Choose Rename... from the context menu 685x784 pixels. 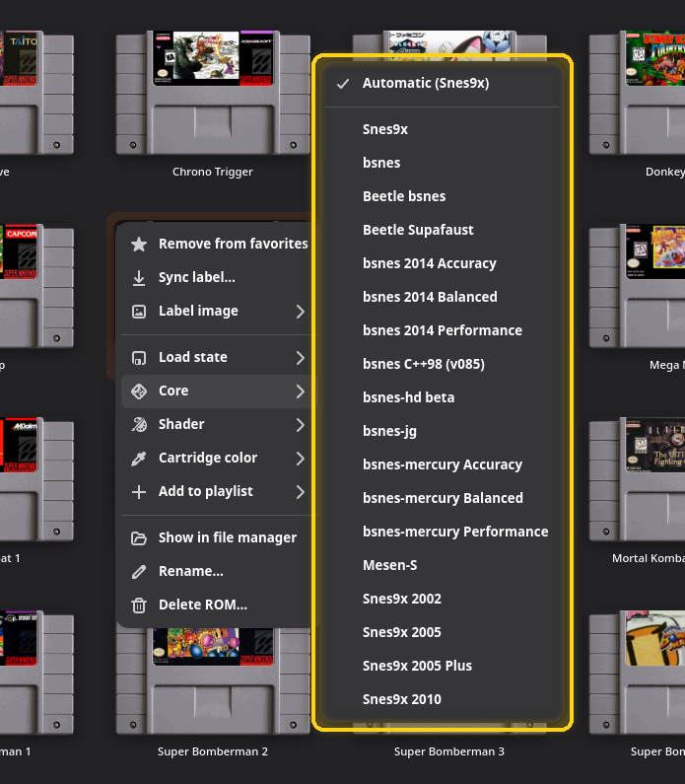[218, 572]
